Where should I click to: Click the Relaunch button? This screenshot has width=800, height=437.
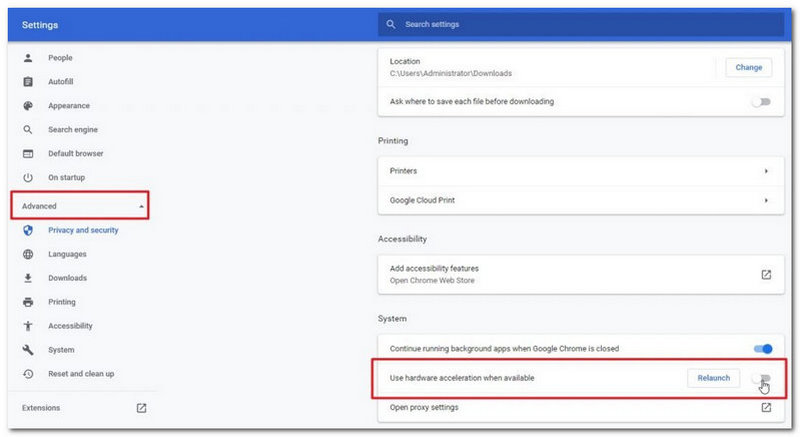click(713, 378)
